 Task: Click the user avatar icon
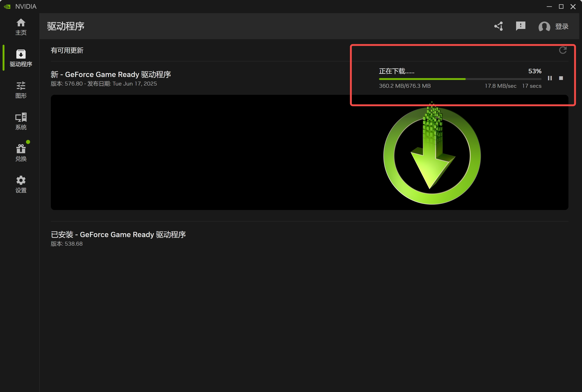point(544,27)
